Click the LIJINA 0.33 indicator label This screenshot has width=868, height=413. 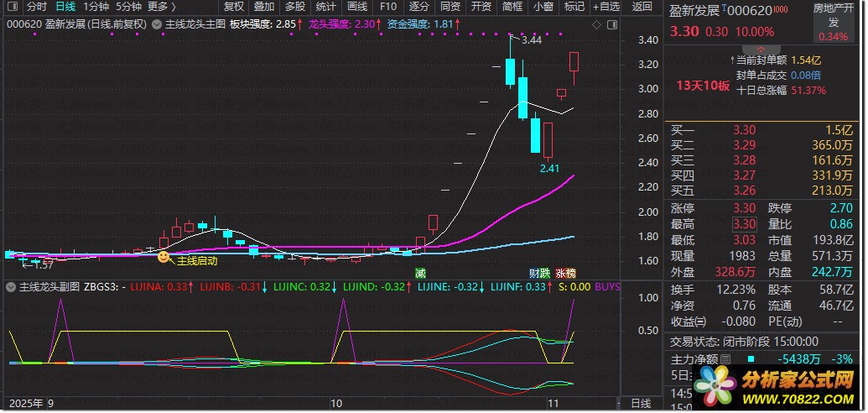point(162,287)
